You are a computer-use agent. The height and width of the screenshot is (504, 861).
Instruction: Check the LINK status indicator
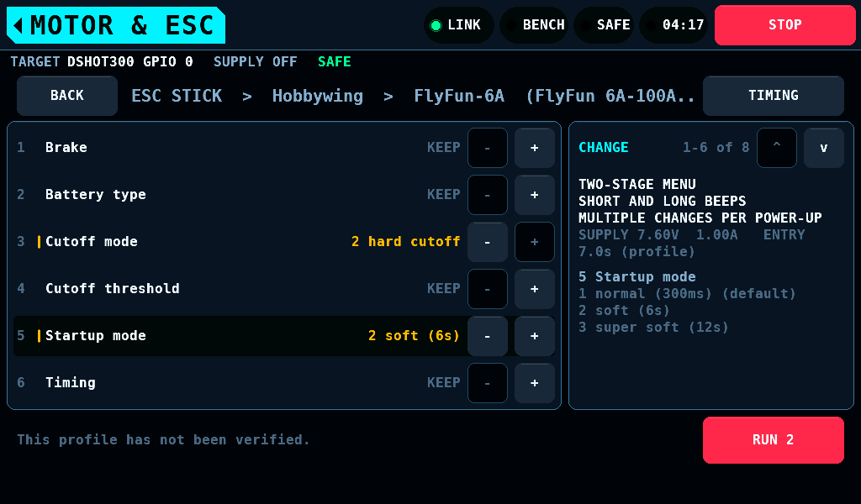pyautogui.click(x=458, y=25)
